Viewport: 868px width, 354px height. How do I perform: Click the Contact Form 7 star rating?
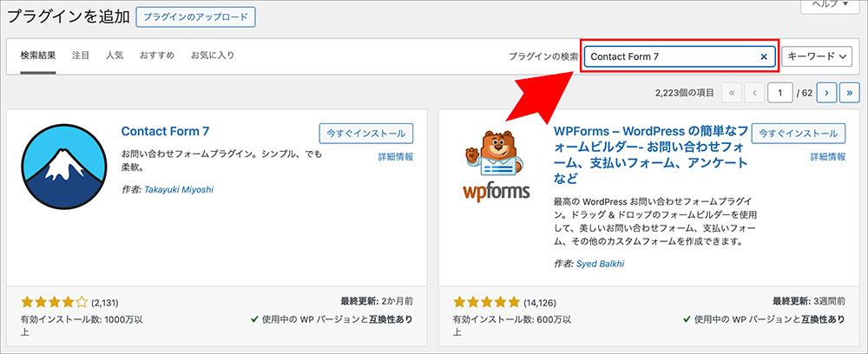(x=54, y=303)
